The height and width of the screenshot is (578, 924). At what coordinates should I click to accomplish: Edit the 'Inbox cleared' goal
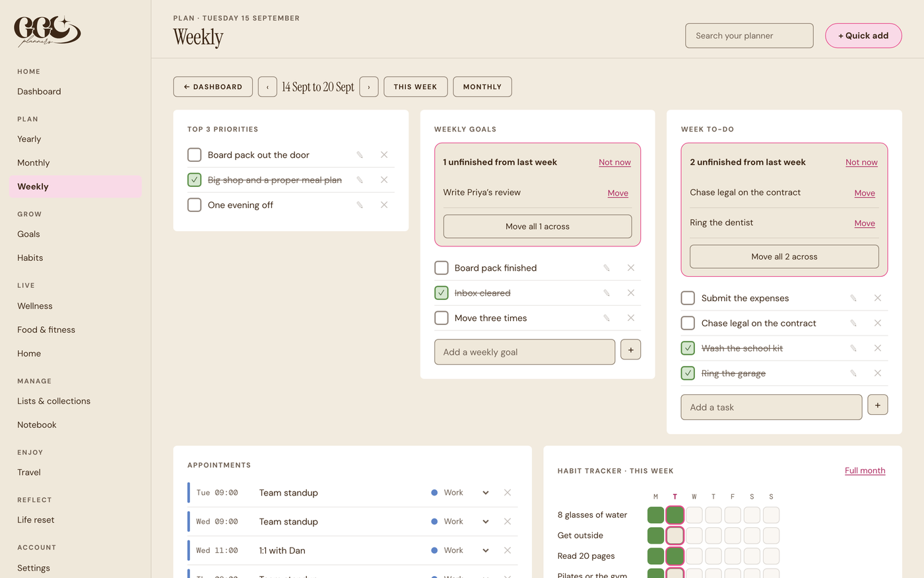607,293
